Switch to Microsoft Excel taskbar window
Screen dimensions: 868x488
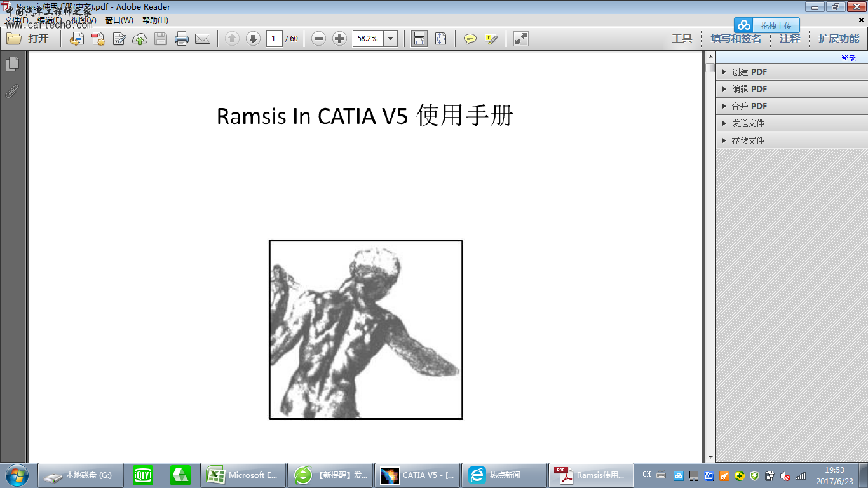pyautogui.click(x=243, y=475)
